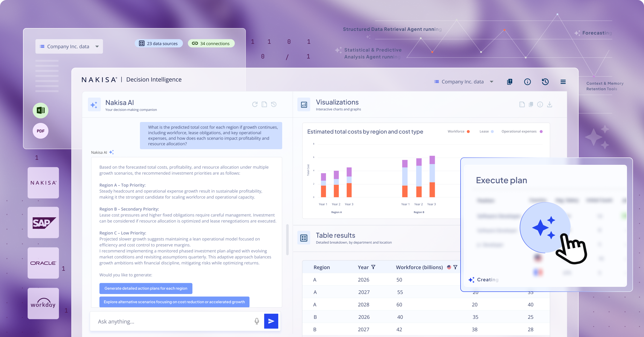644x337 pixels.
Task: Click the info icon in the Visualizations toolbar
Action: [540, 105]
